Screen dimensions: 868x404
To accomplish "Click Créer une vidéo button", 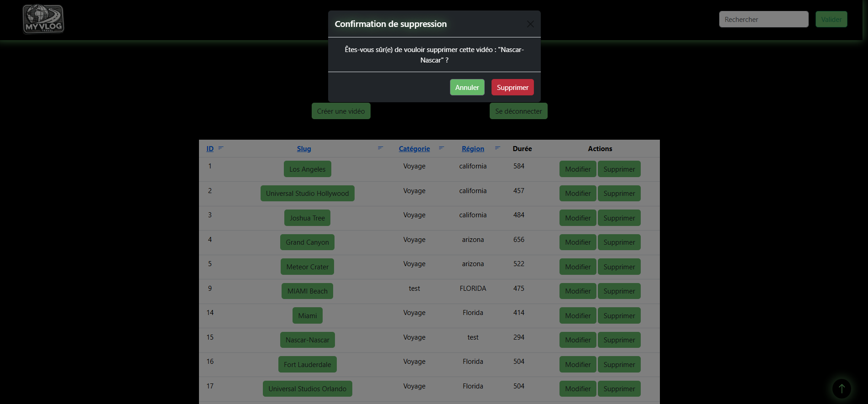I will 340,111.
